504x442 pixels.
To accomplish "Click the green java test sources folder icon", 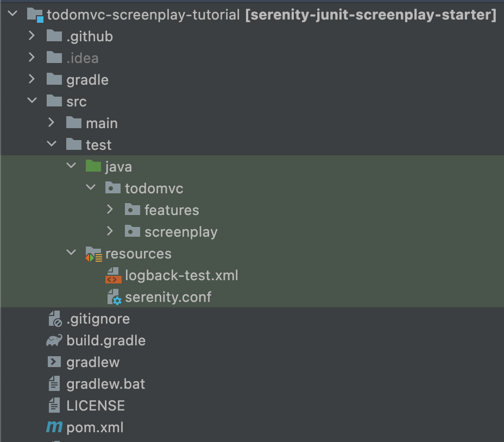I will [x=93, y=167].
